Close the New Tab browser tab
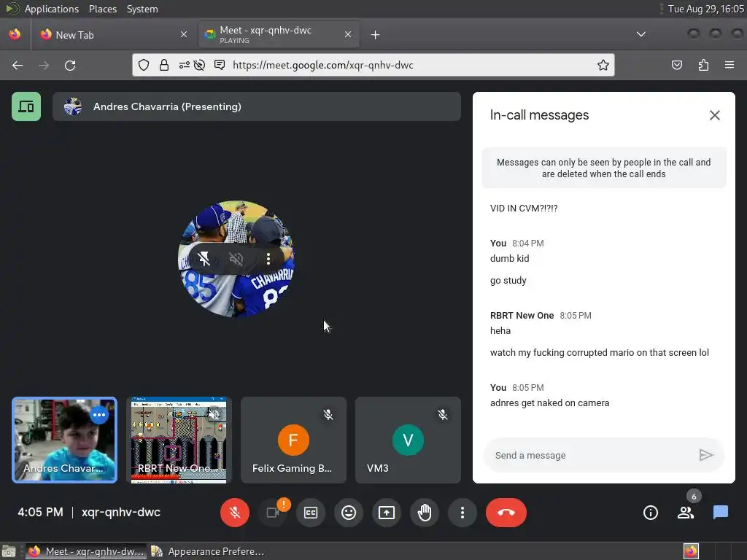The image size is (747, 560). (x=184, y=34)
